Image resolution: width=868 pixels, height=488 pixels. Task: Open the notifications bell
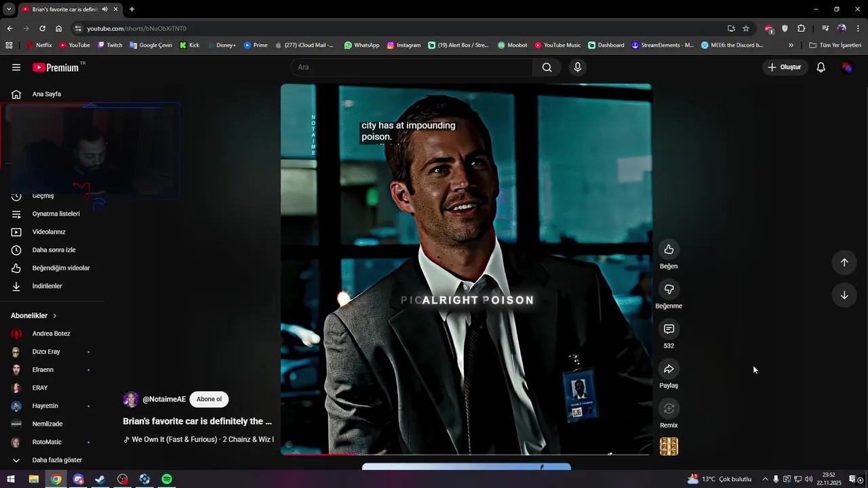click(x=821, y=67)
